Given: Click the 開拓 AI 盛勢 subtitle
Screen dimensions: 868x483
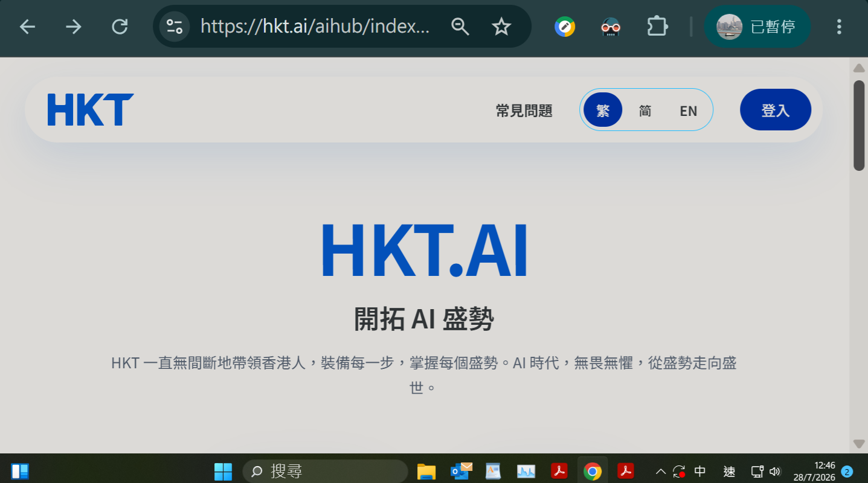Looking at the screenshot, I should pyautogui.click(x=424, y=319).
